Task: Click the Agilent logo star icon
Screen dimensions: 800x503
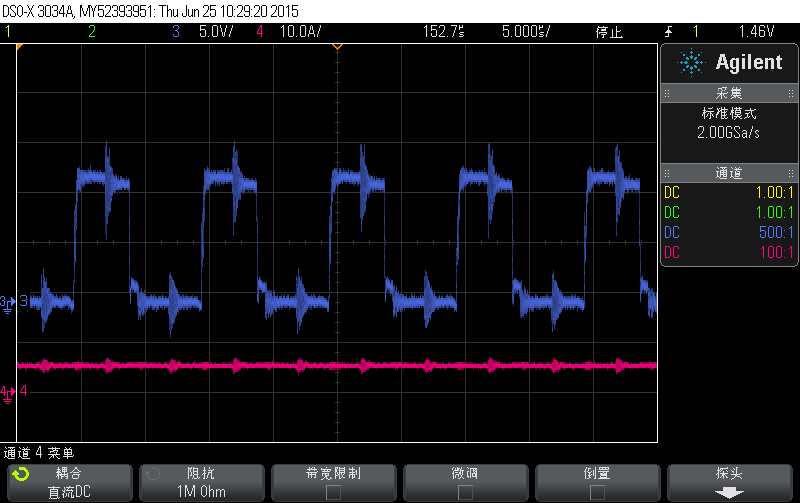Action: (691, 63)
